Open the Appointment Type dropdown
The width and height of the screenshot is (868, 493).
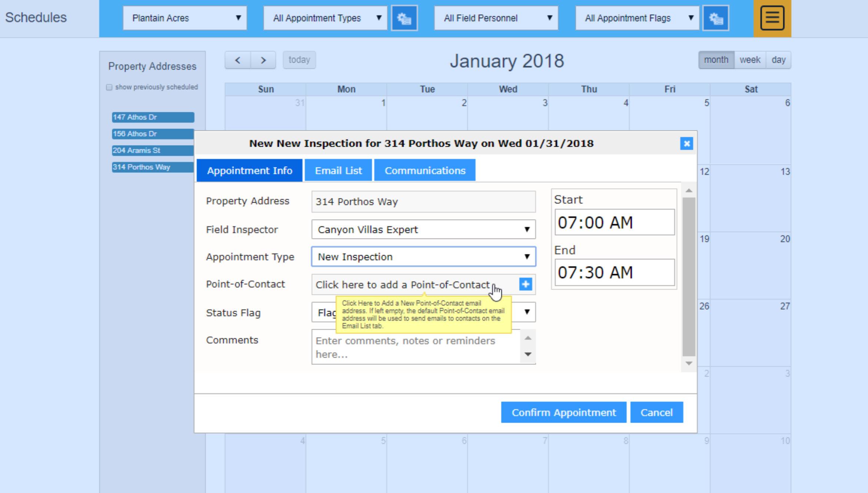(423, 257)
